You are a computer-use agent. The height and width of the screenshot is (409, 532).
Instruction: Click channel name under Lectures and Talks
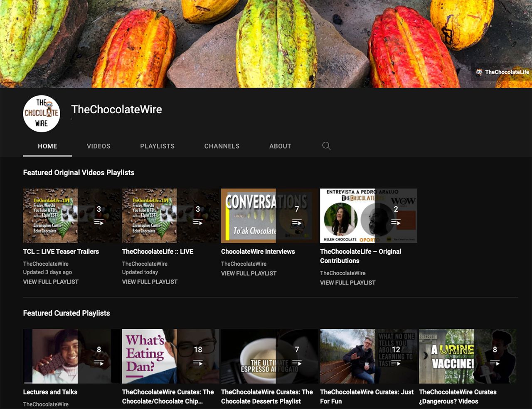pos(46,404)
